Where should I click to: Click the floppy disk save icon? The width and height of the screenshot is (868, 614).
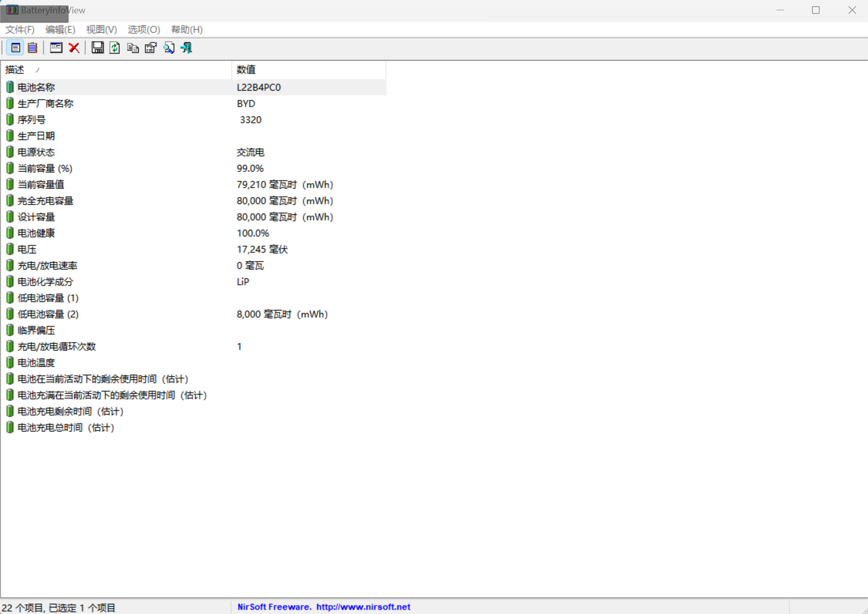click(x=97, y=48)
